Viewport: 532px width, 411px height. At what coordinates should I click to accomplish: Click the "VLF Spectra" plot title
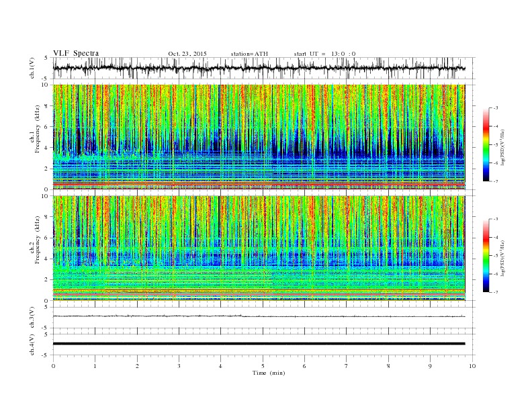tap(76, 53)
